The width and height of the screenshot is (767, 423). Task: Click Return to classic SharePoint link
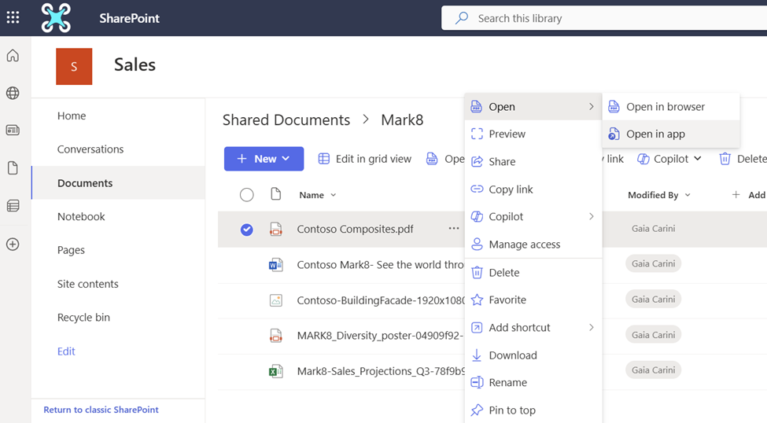click(101, 410)
